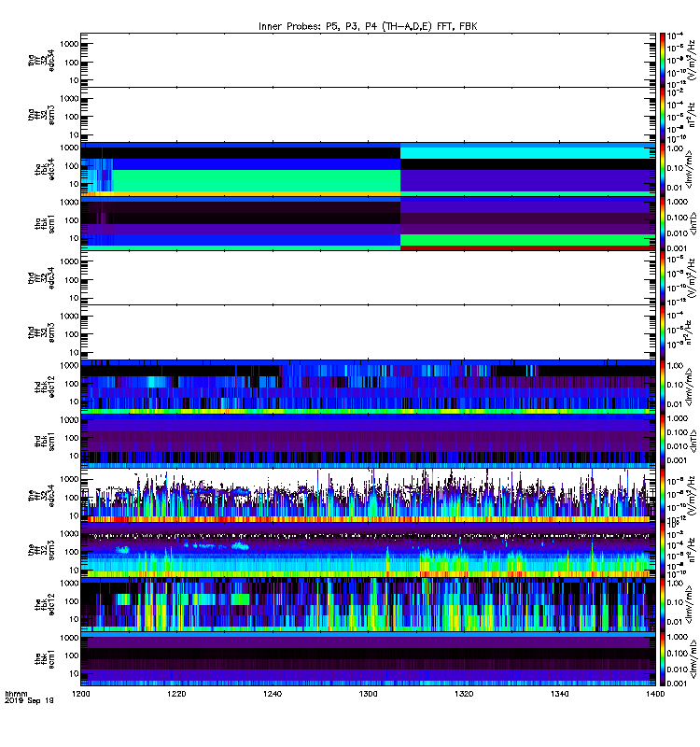The image size is (700, 747).
Task: Select the 1240 time axis label
Action: [x=273, y=694]
